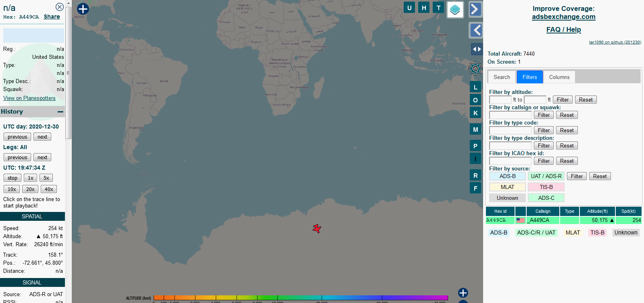Open the map layers switcher

(x=455, y=10)
